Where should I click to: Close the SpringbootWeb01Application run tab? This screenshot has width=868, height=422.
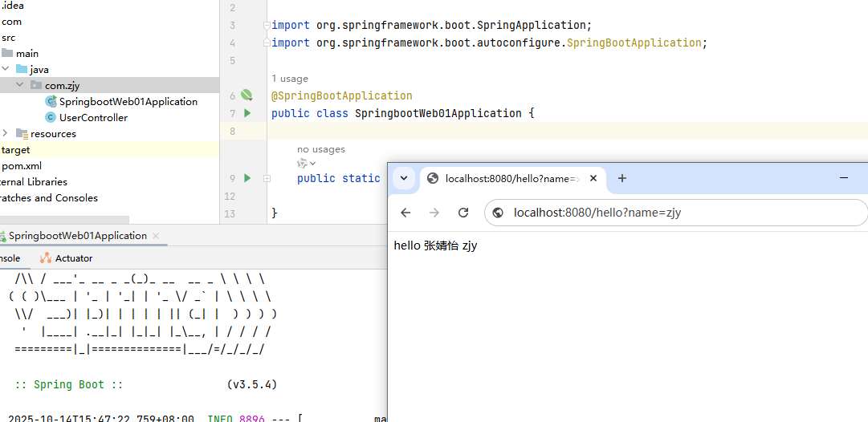coord(156,236)
